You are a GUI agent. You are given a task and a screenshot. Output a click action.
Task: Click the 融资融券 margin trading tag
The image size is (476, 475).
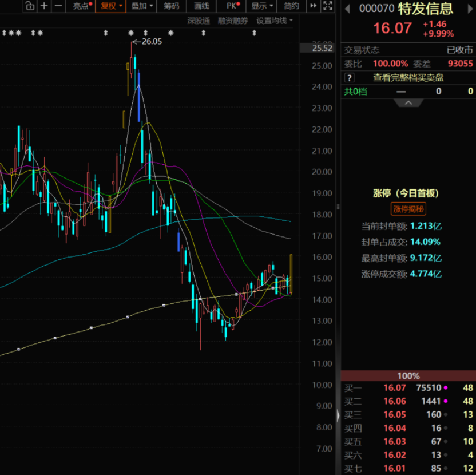(233, 21)
